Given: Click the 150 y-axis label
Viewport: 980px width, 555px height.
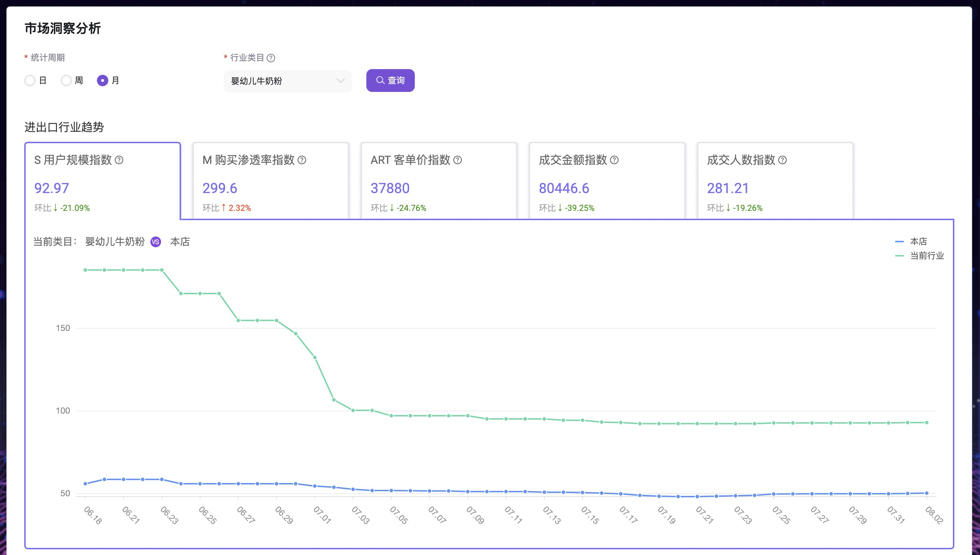Looking at the screenshot, I should pyautogui.click(x=63, y=328).
